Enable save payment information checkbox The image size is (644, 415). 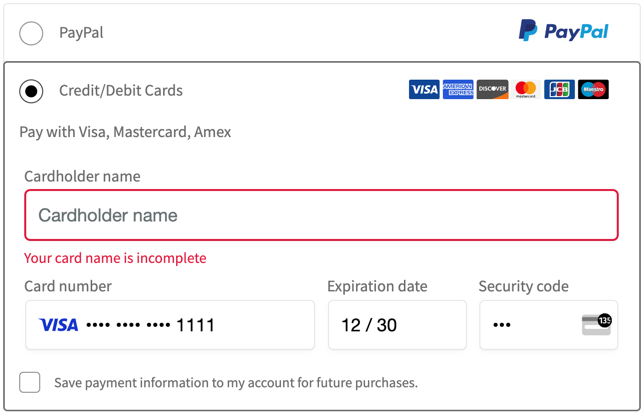point(30,383)
